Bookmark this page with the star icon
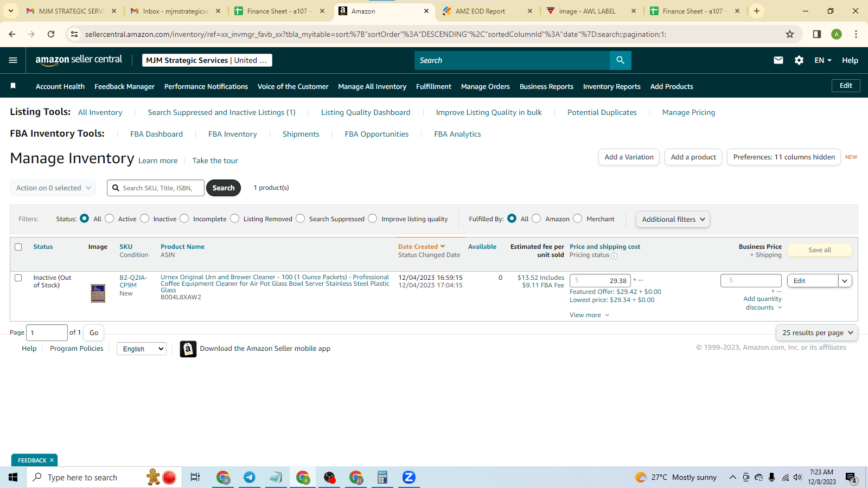Image resolution: width=868 pixels, height=488 pixels. click(790, 34)
